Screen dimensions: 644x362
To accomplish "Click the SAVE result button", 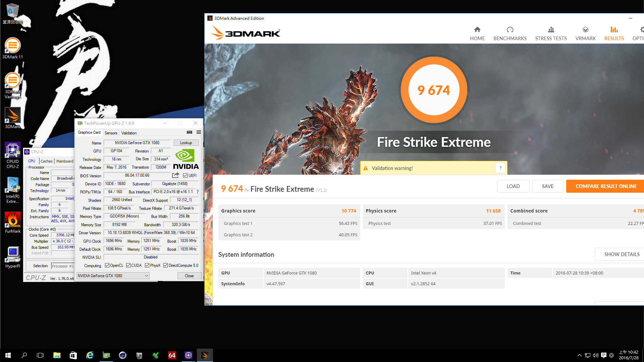I will [548, 186].
